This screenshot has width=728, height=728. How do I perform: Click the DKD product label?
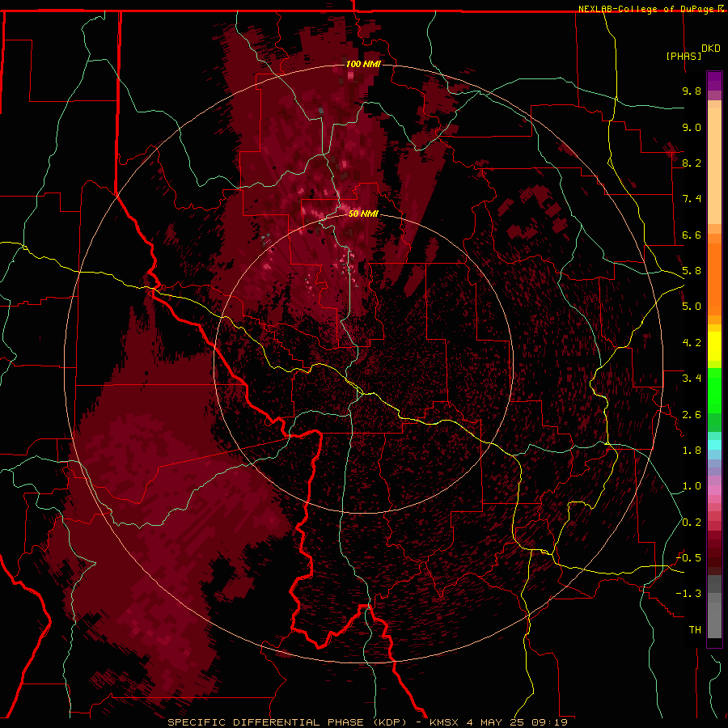click(x=711, y=49)
